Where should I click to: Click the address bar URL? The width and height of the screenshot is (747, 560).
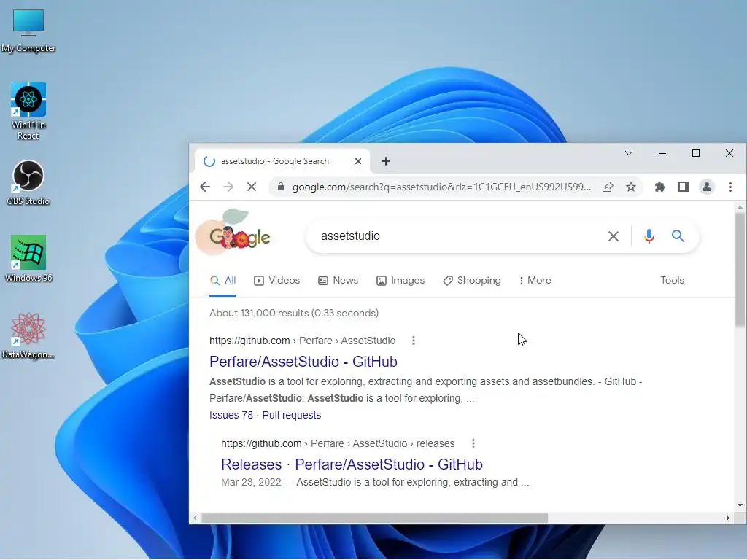441,187
